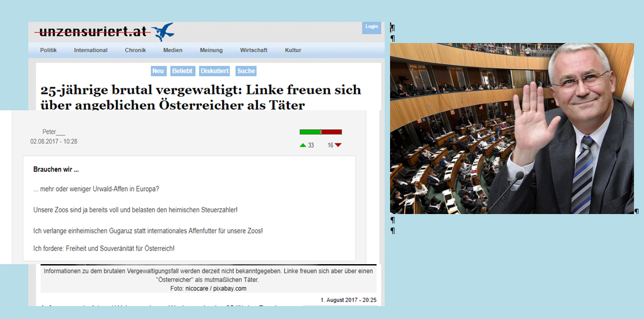The image size is (644, 319).
Task: Click the eagle icon in the site logo
Action: tap(162, 31)
